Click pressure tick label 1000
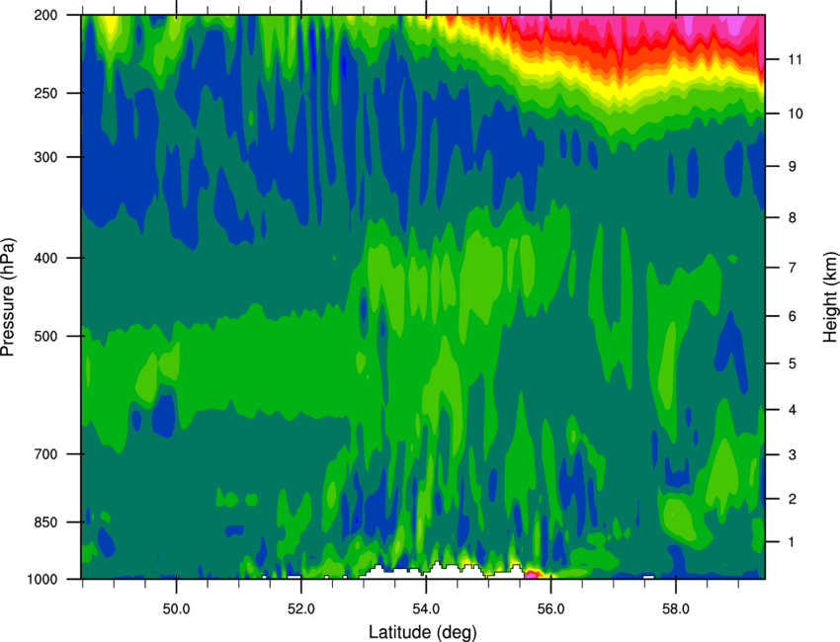This screenshot has width=840, height=642. (42, 580)
